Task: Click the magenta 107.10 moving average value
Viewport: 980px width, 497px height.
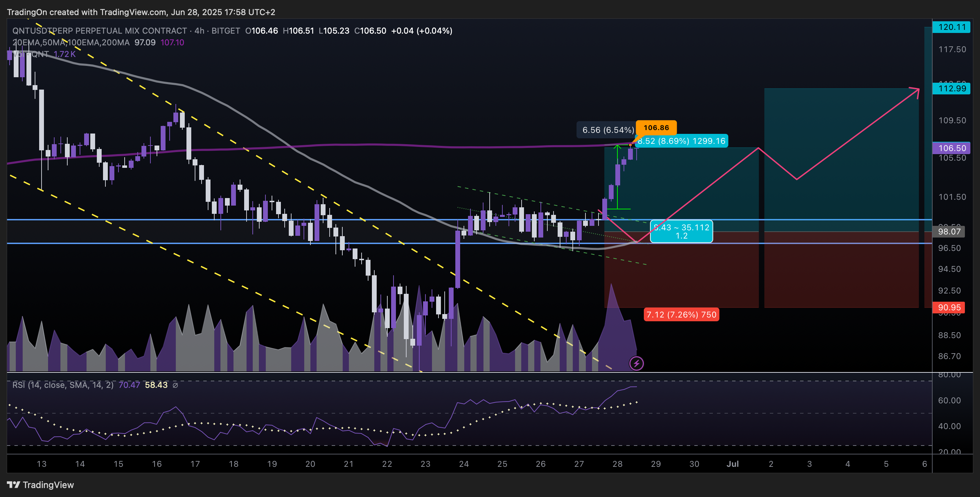Action: click(x=172, y=43)
